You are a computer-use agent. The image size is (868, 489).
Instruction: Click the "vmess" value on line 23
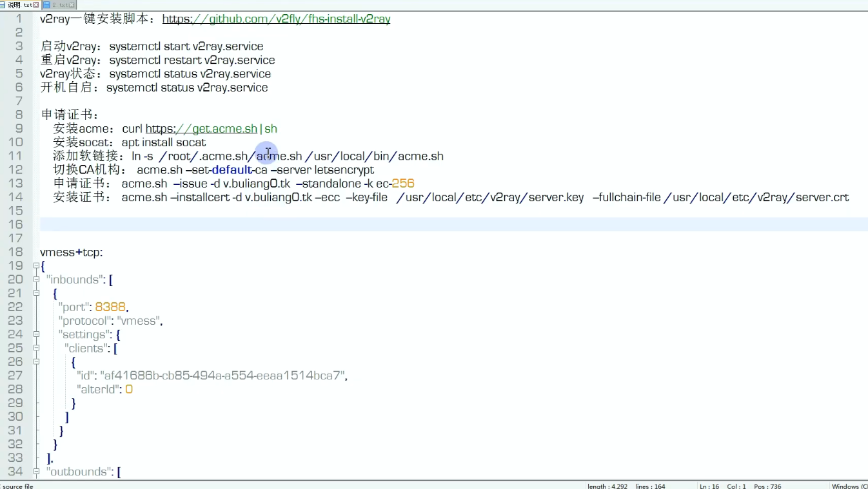point(137,321)
